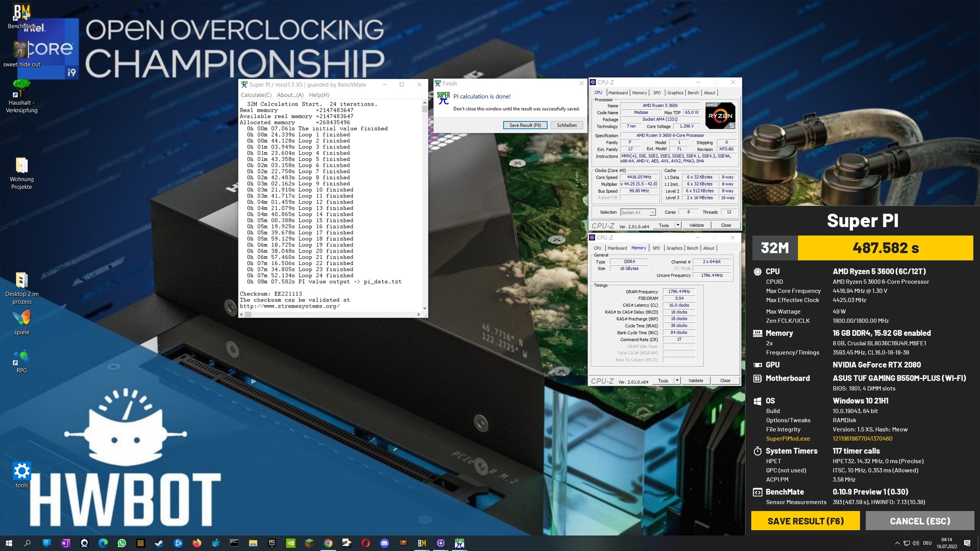The image size is (980, 551).
Task: Switch to Mainboard tab in upper CPU-Z
Action: click(618, 93)
